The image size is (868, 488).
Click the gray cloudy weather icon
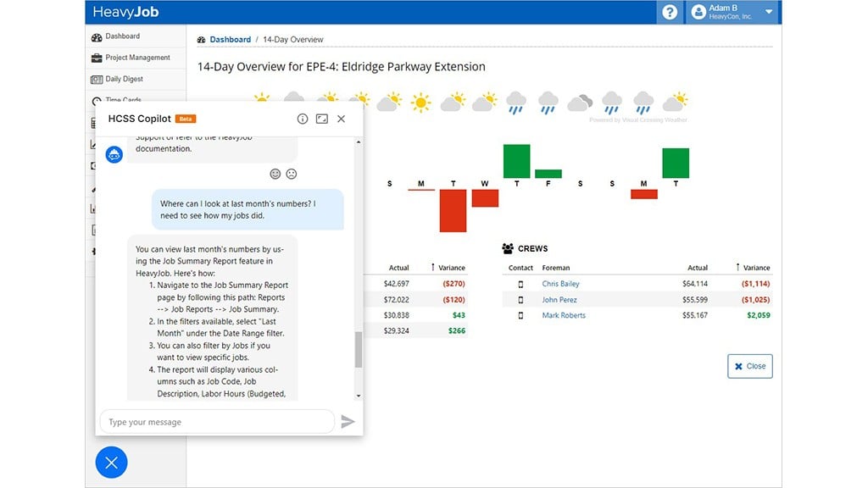(580, 103)
